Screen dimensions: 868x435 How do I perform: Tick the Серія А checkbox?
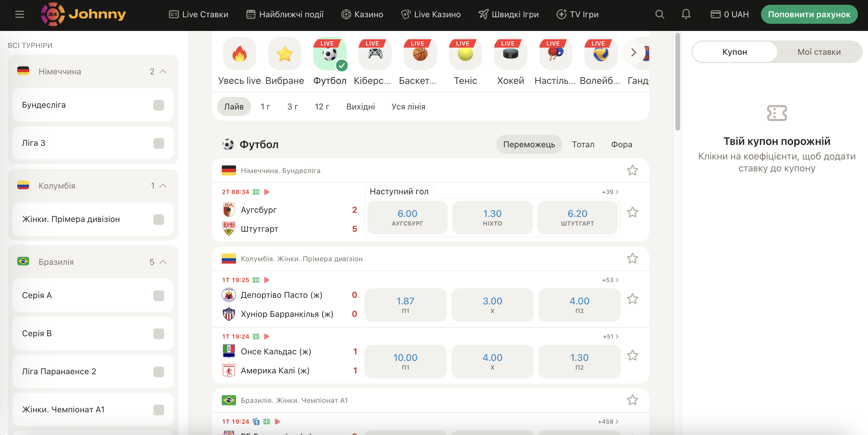click(x=158, y=296)
